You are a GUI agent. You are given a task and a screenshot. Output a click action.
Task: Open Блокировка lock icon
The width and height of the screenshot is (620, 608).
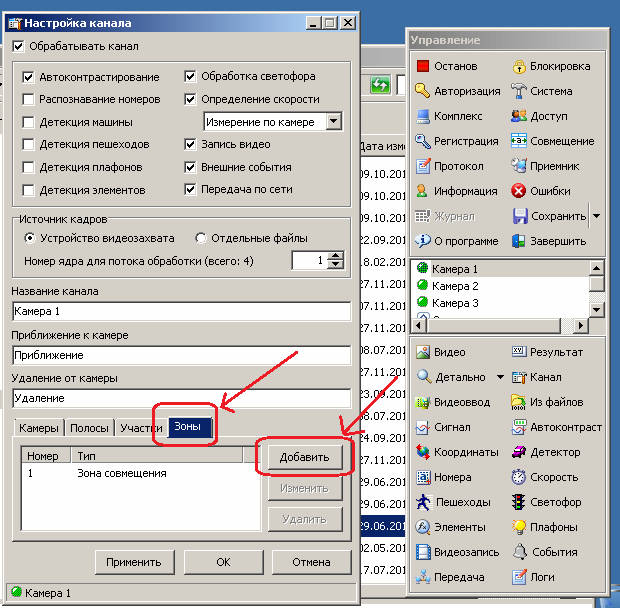[x=519, y=66]
